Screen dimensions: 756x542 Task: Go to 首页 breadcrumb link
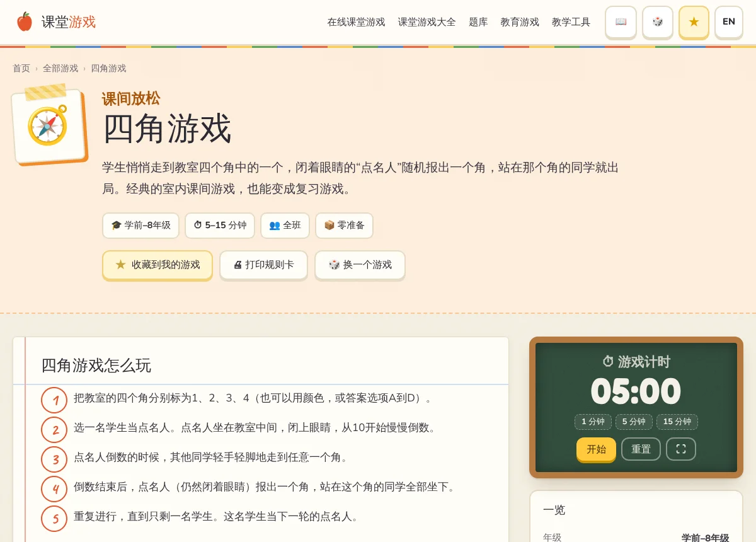(x=21, y=68)
